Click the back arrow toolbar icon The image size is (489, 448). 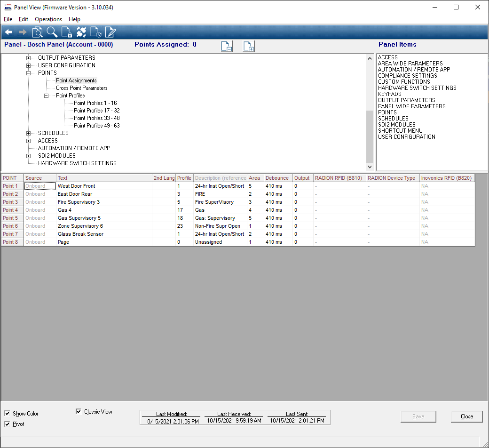[x=8, y=32]
